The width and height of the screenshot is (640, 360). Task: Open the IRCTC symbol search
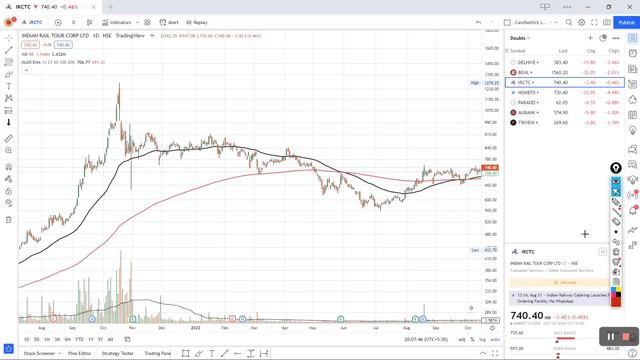click(x=32, y=22)
